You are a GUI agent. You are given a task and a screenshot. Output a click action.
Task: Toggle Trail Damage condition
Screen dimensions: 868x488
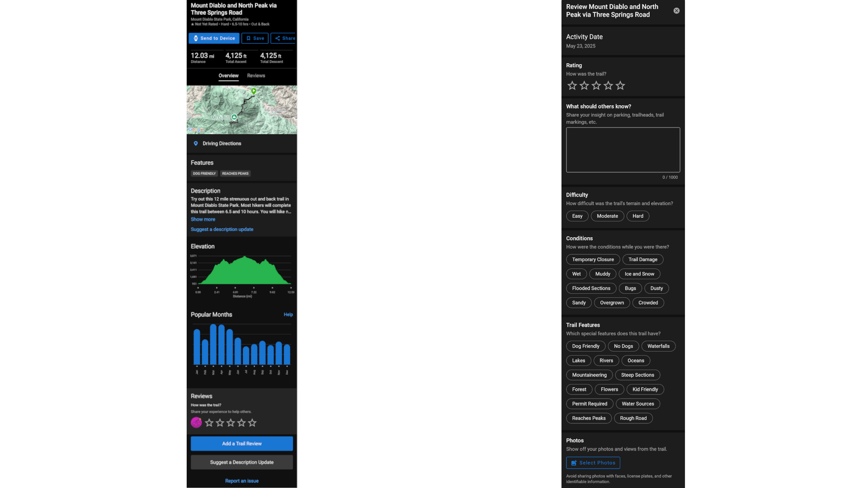pos(643,260)
